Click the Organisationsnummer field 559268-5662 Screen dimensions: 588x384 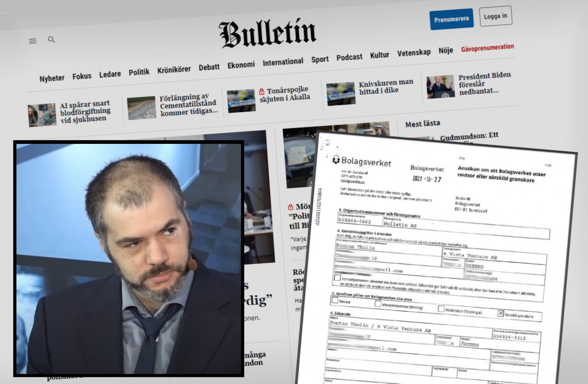[359, 221]
